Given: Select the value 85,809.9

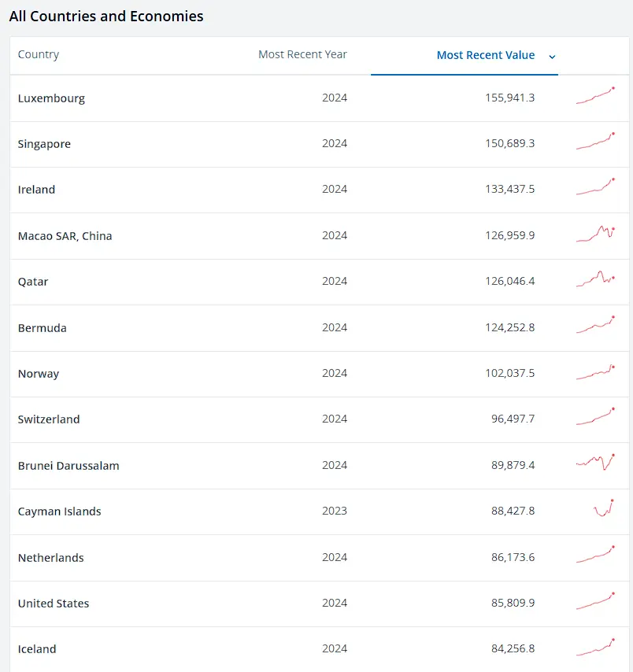Looking at the screenshot, I should click(x=513, y=603).
